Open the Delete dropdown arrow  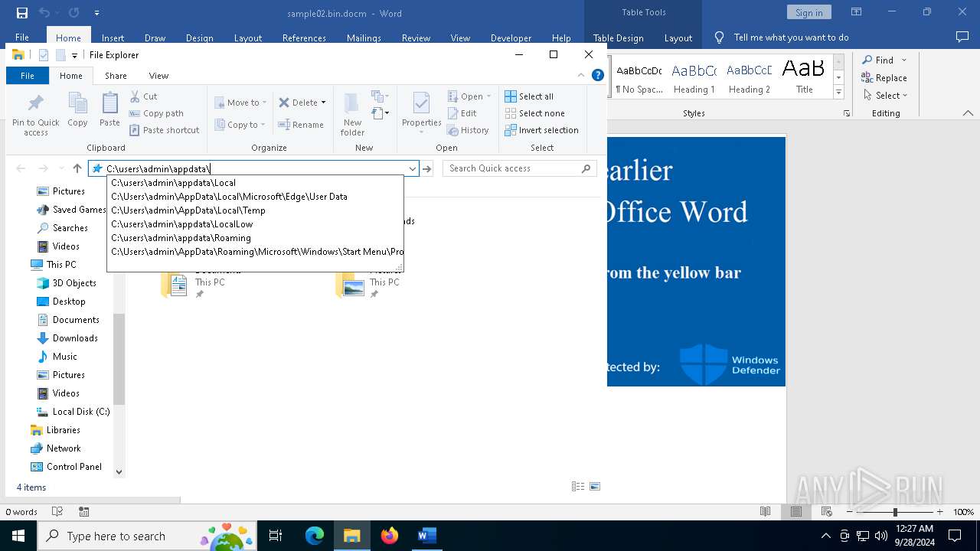coord(323,103)
